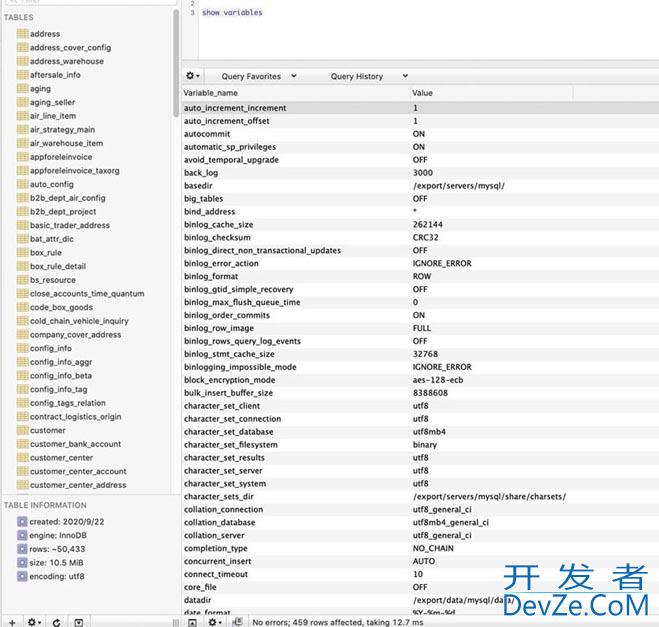This screenshot has width=659, height=627.
Task: Click the binlog_cache_size value 262144
Action: (428, 225)
